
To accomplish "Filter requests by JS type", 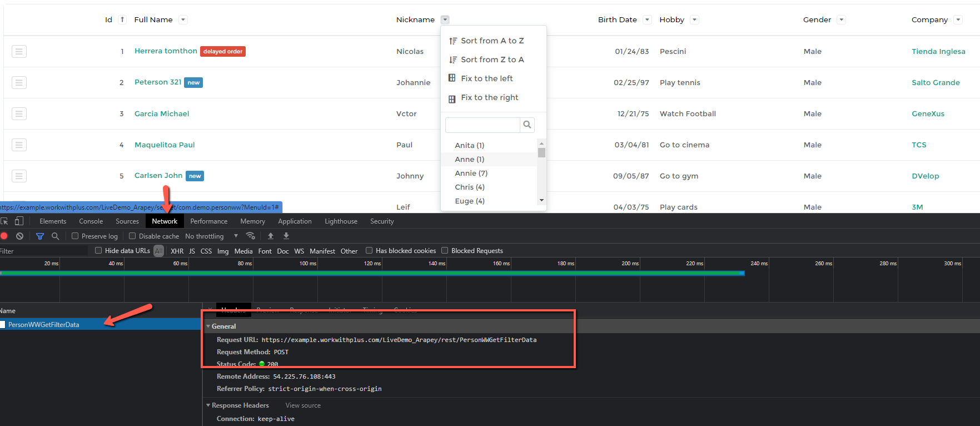I will [192, 251].
